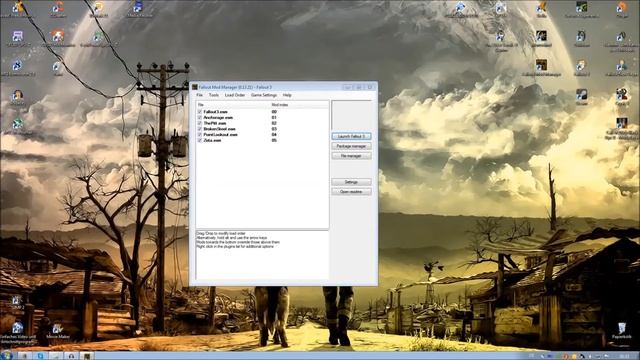Screen dimensions: 640x360
Task: Click the Launch Fallout 3 button
Action: (x=351, y=136)
